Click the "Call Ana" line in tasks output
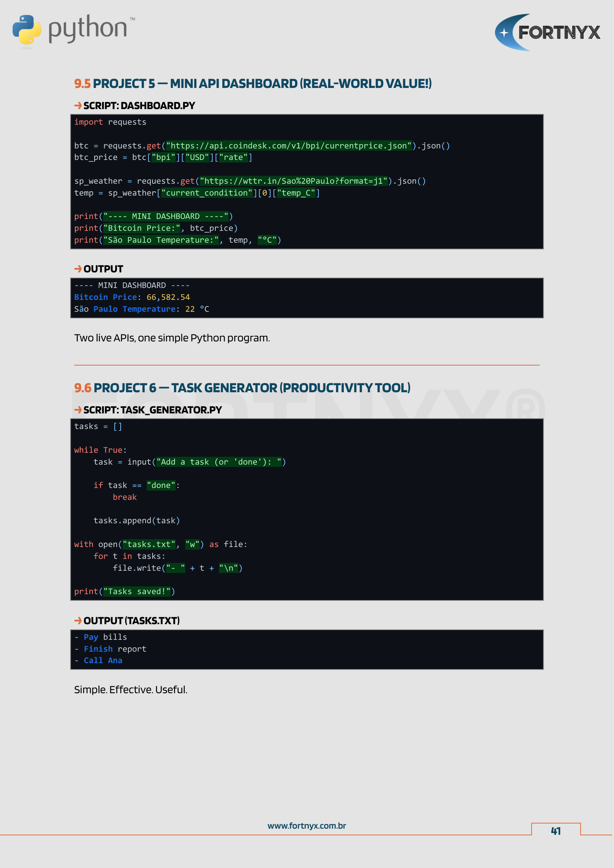614x868 pixels. 102,661
